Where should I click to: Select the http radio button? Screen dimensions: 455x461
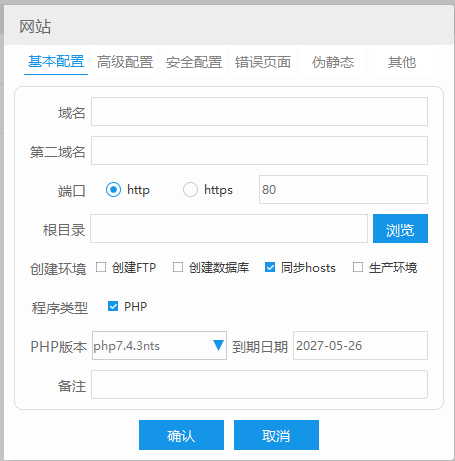tap(113, 190)
